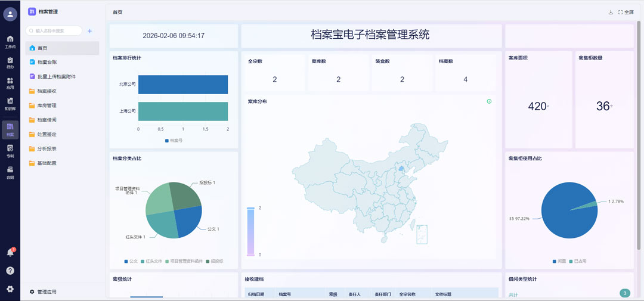This screenshot has width=644, height=301.
Task: Open 批量上传档案附件 menu item
Action: (56, 77)
